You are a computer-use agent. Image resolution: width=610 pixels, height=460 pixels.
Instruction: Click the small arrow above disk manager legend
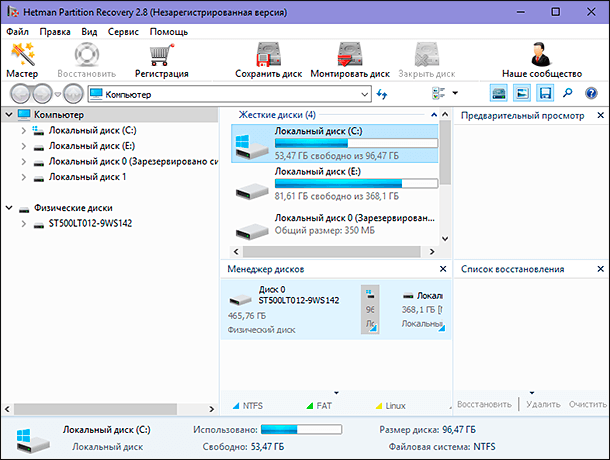click(x=337, y=393)
